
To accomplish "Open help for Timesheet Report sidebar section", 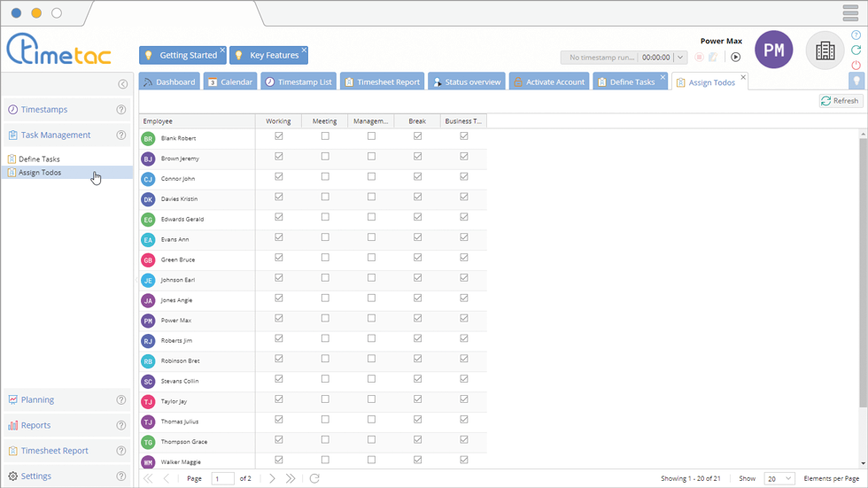I will (x=121, y=451).
